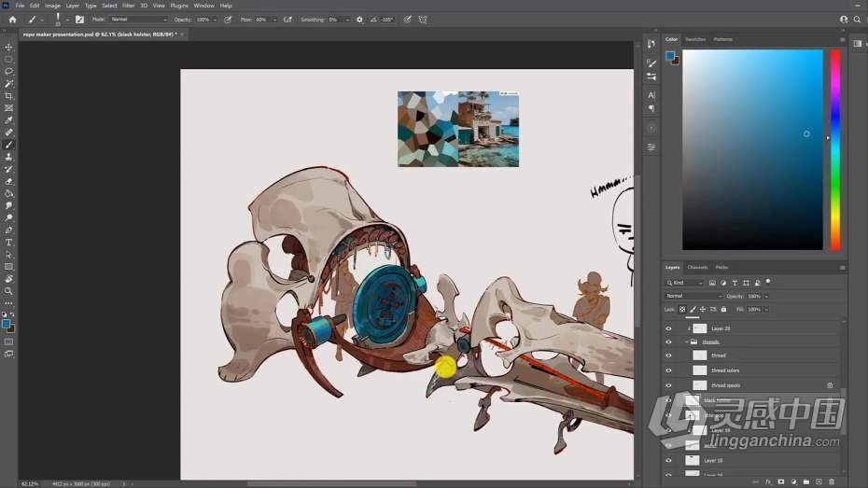Image resolution: width=868 pixels, height=488 pixels.
Task: Open the brush Mode dropdown
Action: pyautogui.click(x=138, y=19)
